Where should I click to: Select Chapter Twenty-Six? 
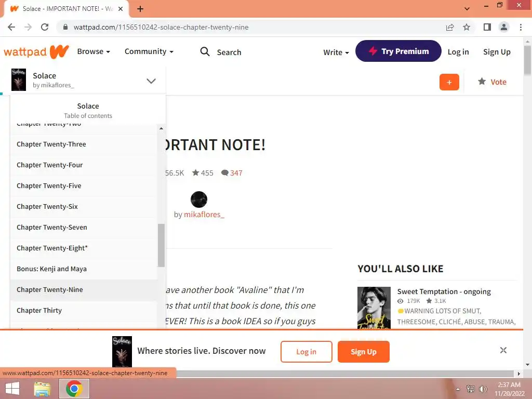click(84, 206)
